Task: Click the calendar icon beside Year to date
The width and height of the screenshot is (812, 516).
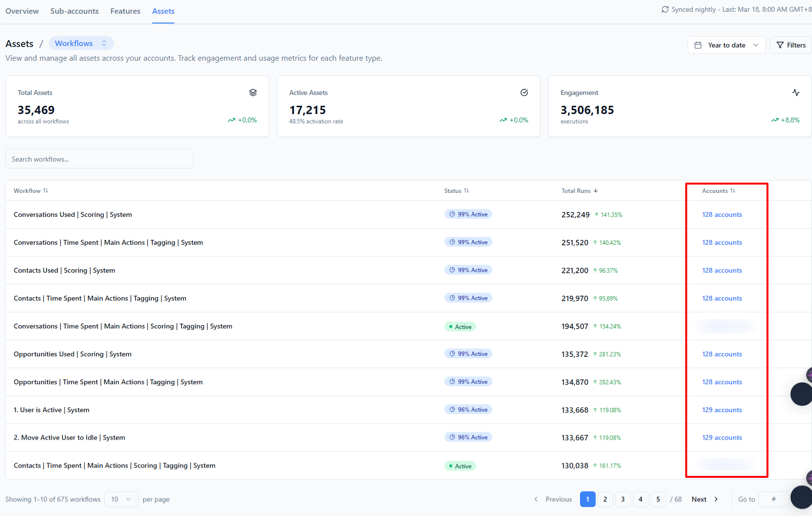Action: click(x=698, y=45)
